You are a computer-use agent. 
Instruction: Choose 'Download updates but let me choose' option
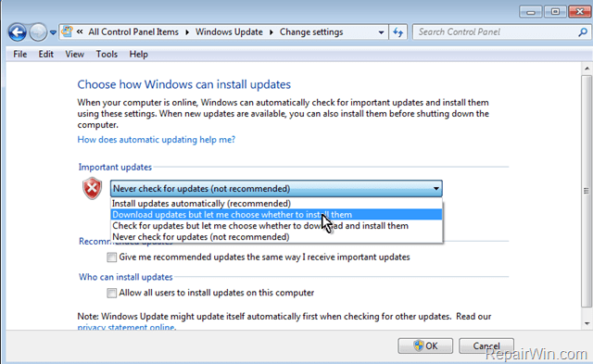(276, 215)
